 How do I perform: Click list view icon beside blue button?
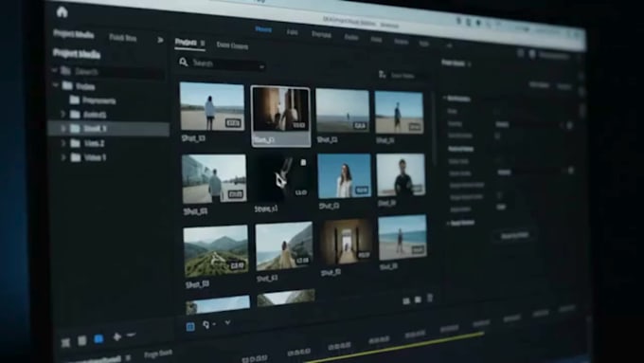(82, 340)
